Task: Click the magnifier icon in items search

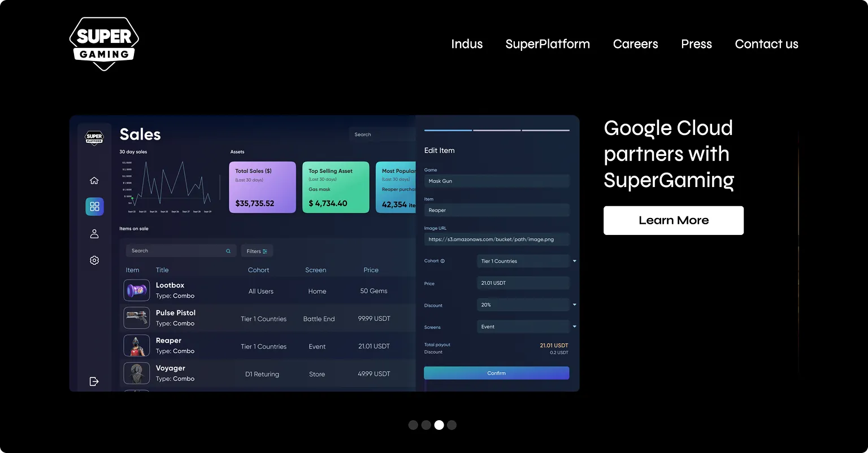Action: click(228, 251)
